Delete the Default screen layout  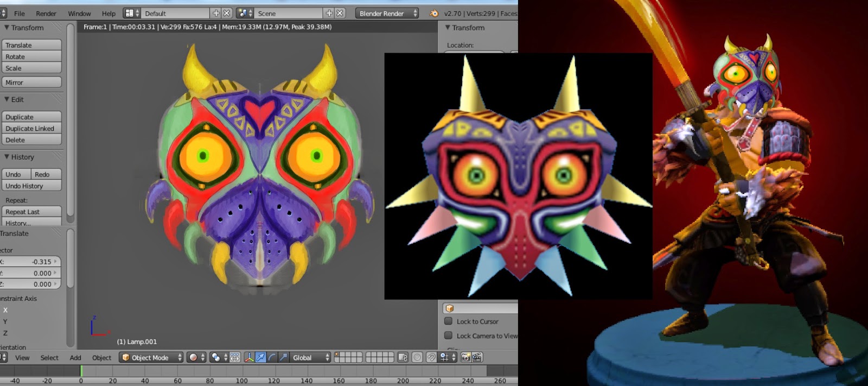click(x=227, y=13)
